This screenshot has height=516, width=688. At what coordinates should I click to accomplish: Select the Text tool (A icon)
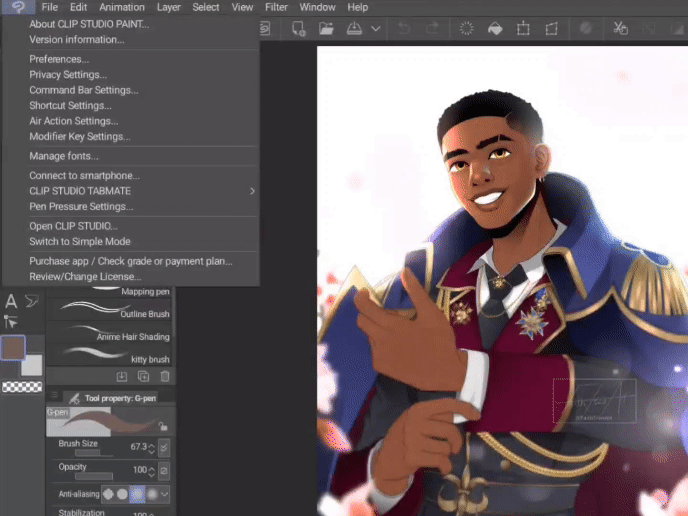click(11, 301)
